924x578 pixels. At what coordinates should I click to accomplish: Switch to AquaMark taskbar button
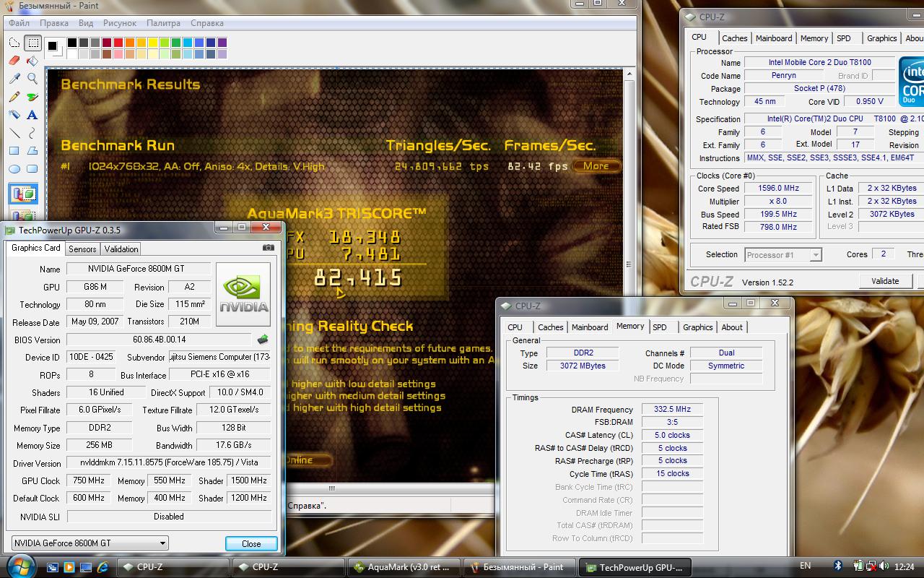pyautogui.click(x=404, y=567)
